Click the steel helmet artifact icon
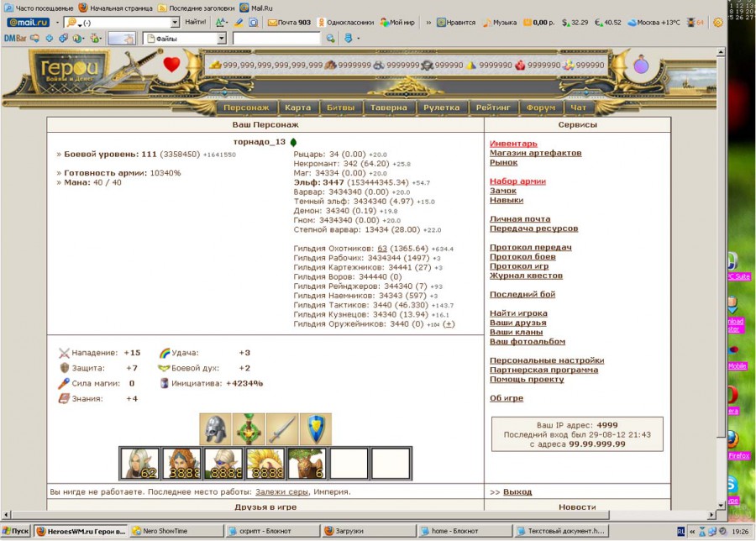The width and height of the screenshot is (756, 541). (215, 429)
